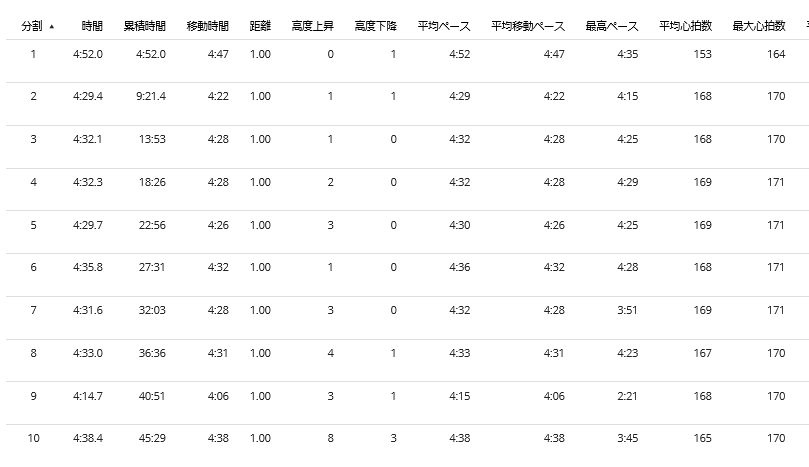
Task: Select the 高度下降 column header
Action: point(376,26)
